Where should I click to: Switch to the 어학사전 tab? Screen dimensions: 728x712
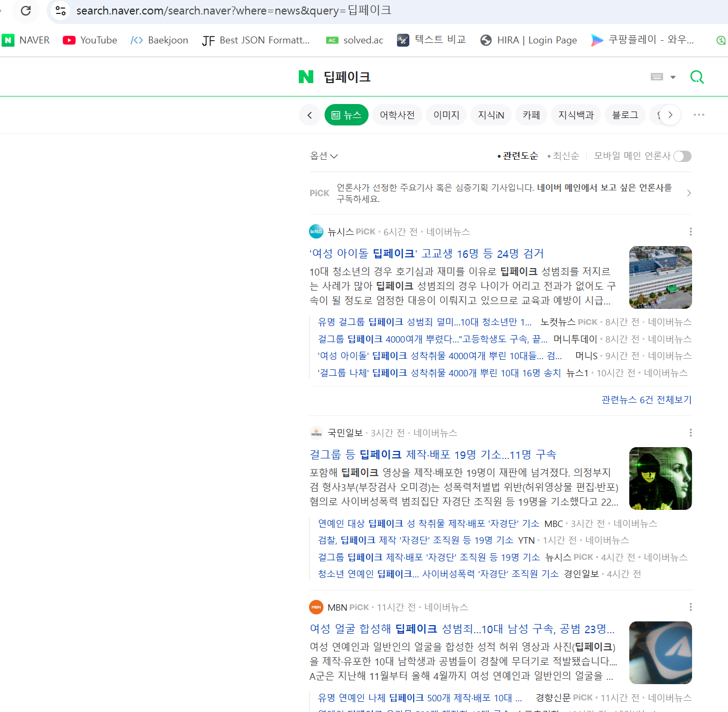[397, 115]
